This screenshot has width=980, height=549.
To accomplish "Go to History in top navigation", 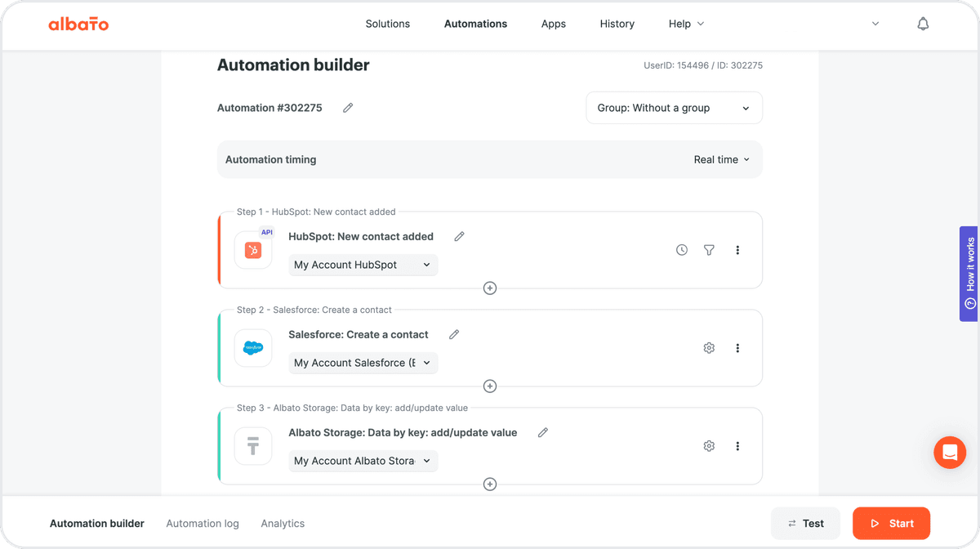I will coord(617,24).
